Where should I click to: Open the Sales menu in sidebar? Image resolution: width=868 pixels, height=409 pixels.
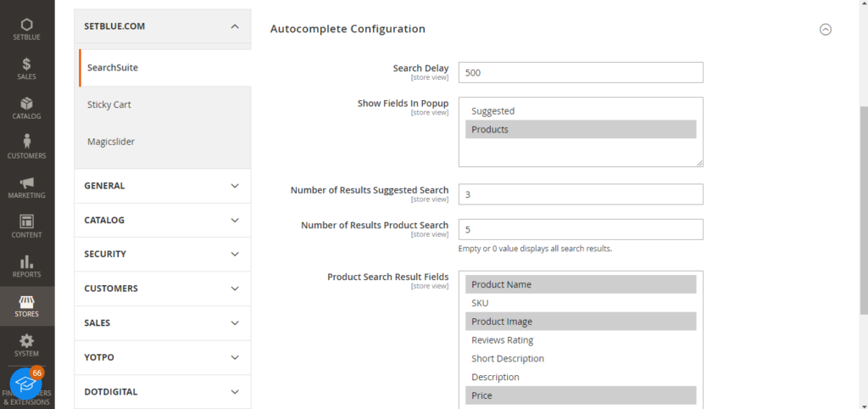coord(26,69)
